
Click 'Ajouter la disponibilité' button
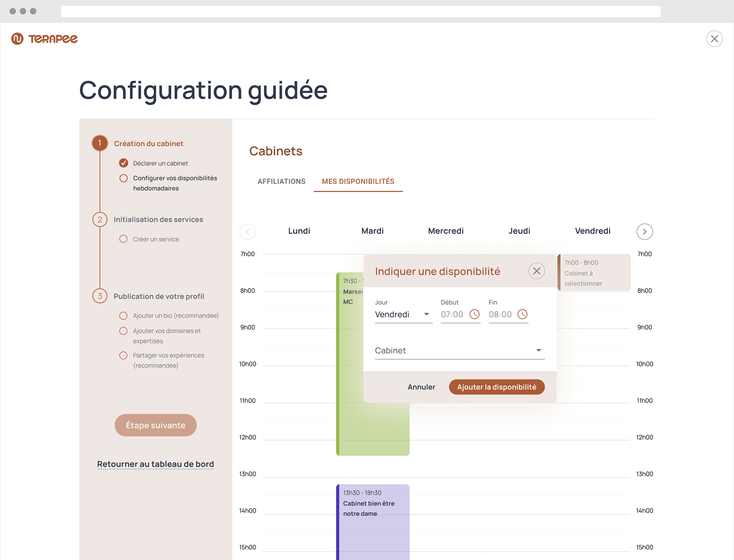click(496, 387)
